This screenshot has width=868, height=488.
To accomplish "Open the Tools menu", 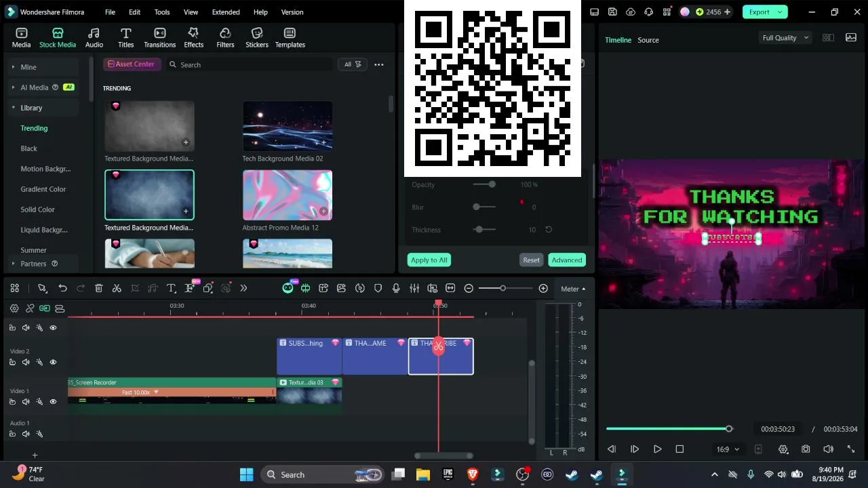I will 162,12.
